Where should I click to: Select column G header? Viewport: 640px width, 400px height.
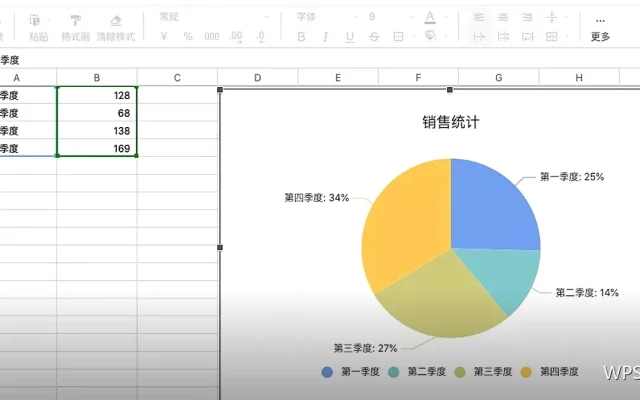coord(499,78)
